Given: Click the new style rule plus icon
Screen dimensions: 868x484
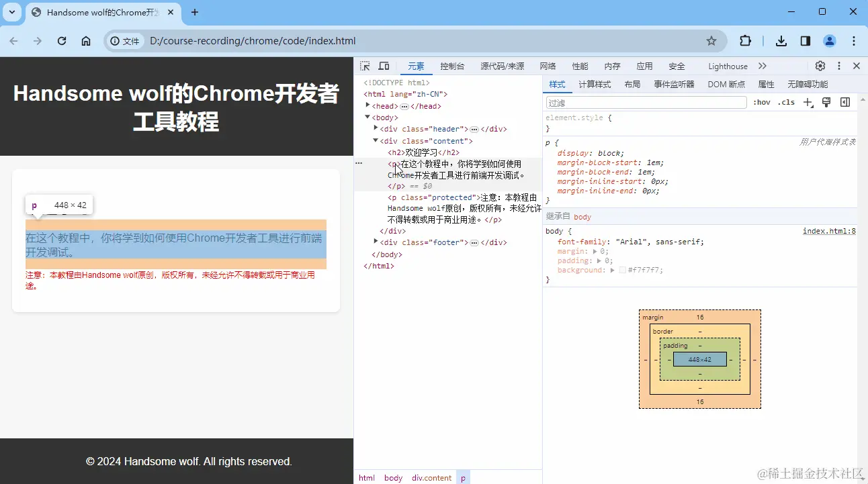Looking at the screenshot, I should tap(808, 103).
